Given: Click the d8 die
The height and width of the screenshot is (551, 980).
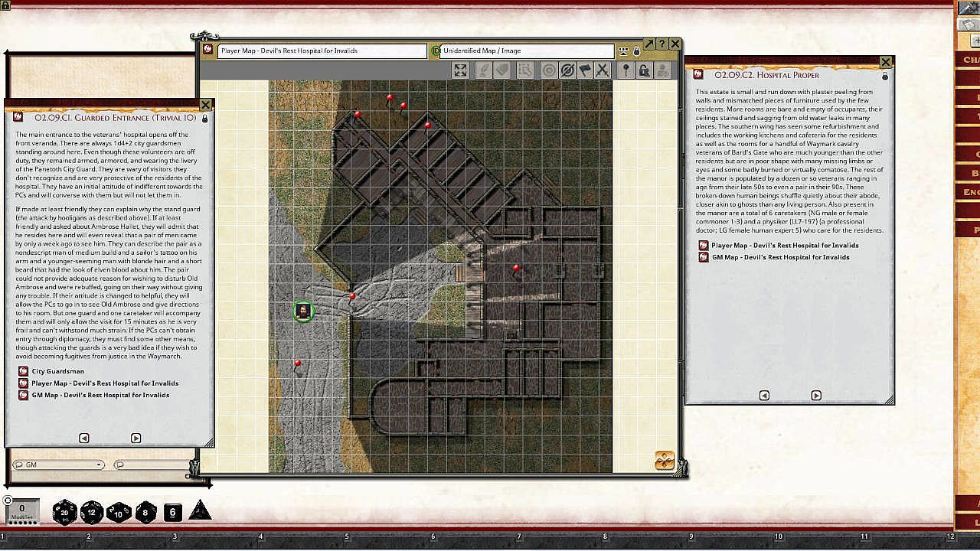Looking at the screenshot, I should (x=145, y=512).
